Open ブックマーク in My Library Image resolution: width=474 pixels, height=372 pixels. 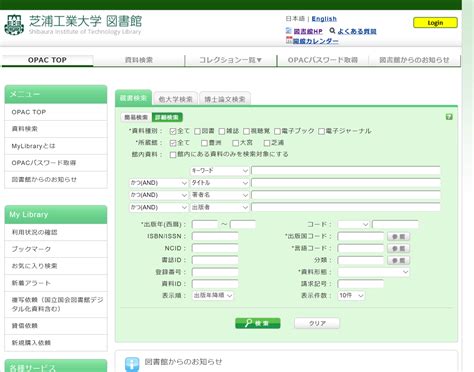pos(56,249)
